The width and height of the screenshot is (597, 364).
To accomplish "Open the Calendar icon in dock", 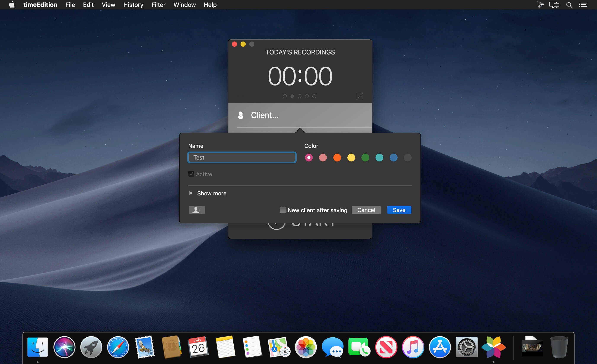I will pos(198,347).
